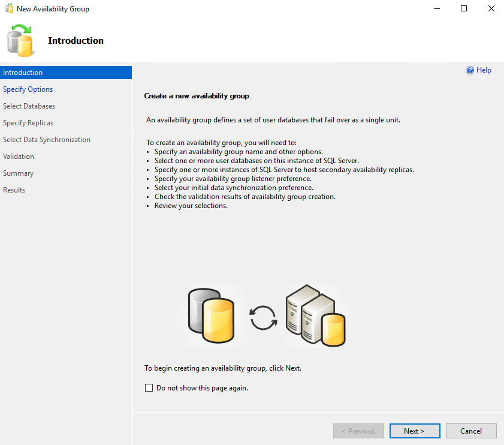504x445 pixels.
Task: Click the servers with database illustration
Action: [315, 315]
